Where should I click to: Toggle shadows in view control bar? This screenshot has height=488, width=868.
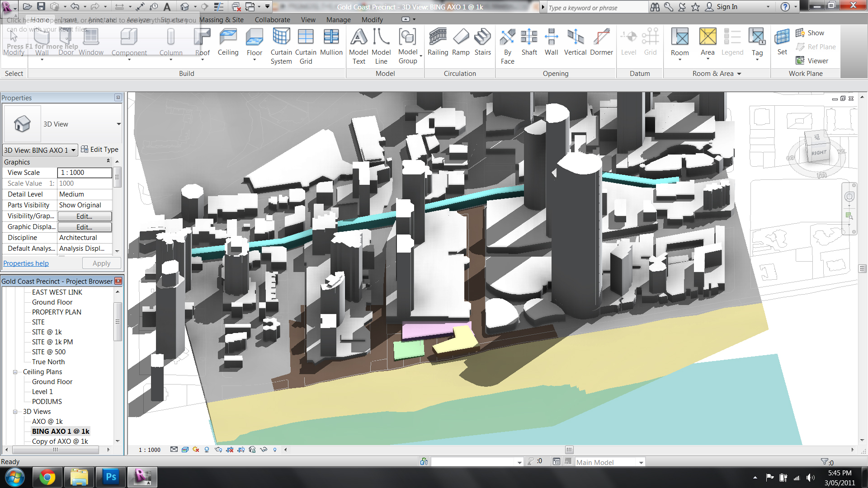(207, 450)
